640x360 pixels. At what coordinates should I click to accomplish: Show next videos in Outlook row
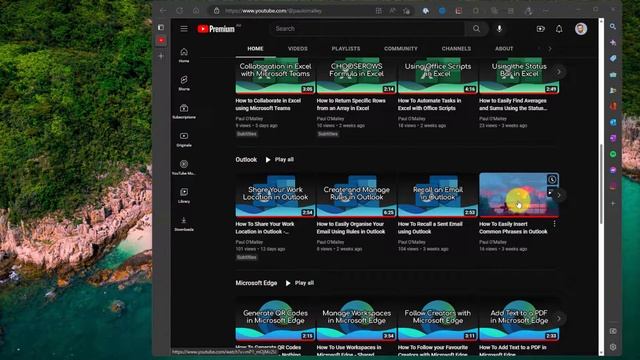tap(559, 195)
